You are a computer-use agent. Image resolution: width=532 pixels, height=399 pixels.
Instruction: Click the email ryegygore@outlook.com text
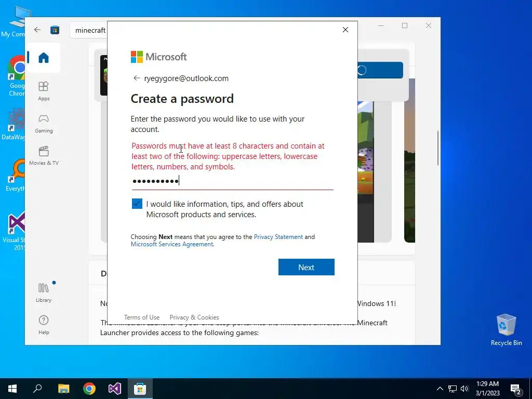[187, 78]
